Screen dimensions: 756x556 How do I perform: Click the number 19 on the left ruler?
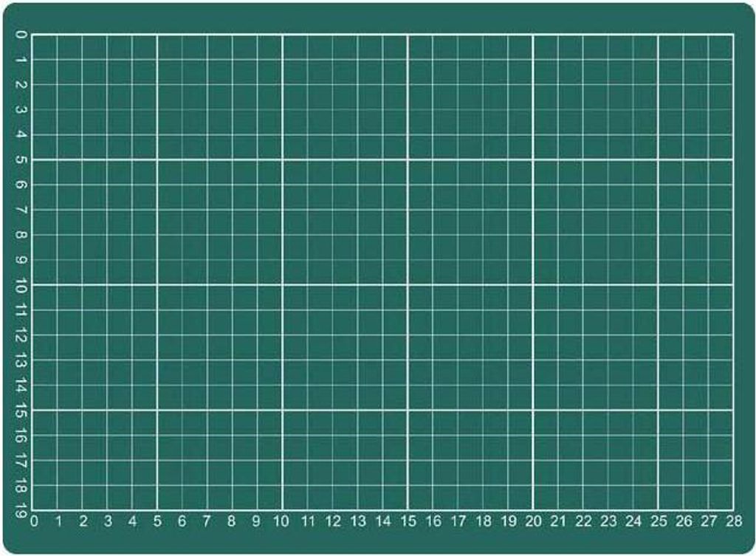click(21, 509)
